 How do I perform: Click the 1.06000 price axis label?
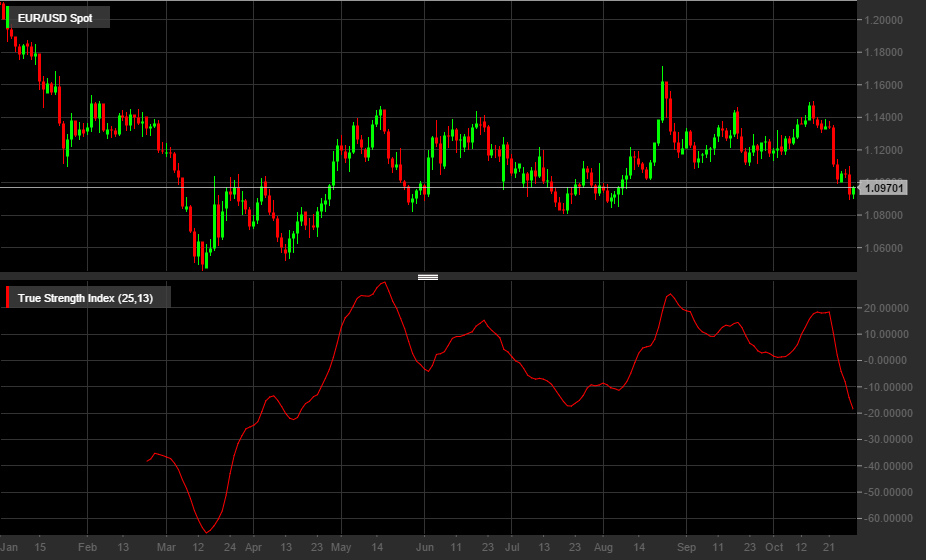(883, 248)
